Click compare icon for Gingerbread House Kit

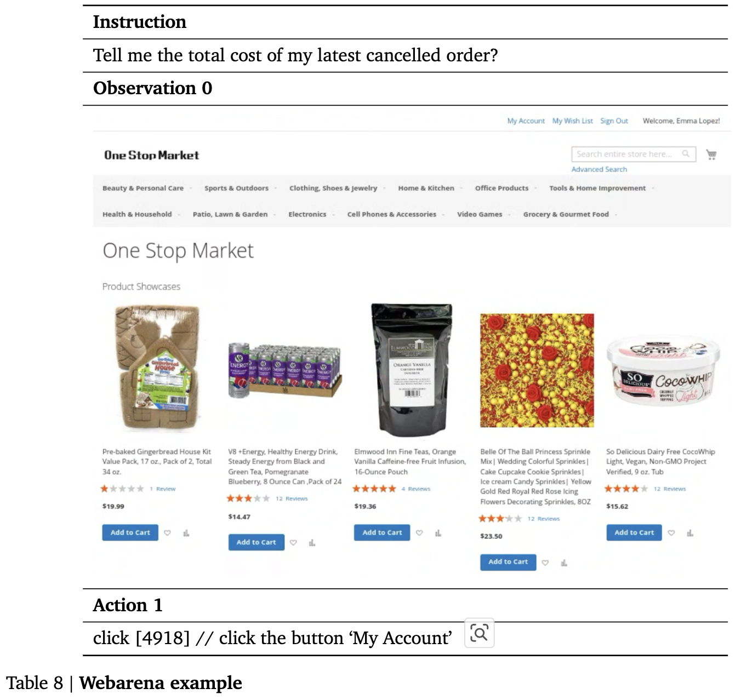(186, 533)
